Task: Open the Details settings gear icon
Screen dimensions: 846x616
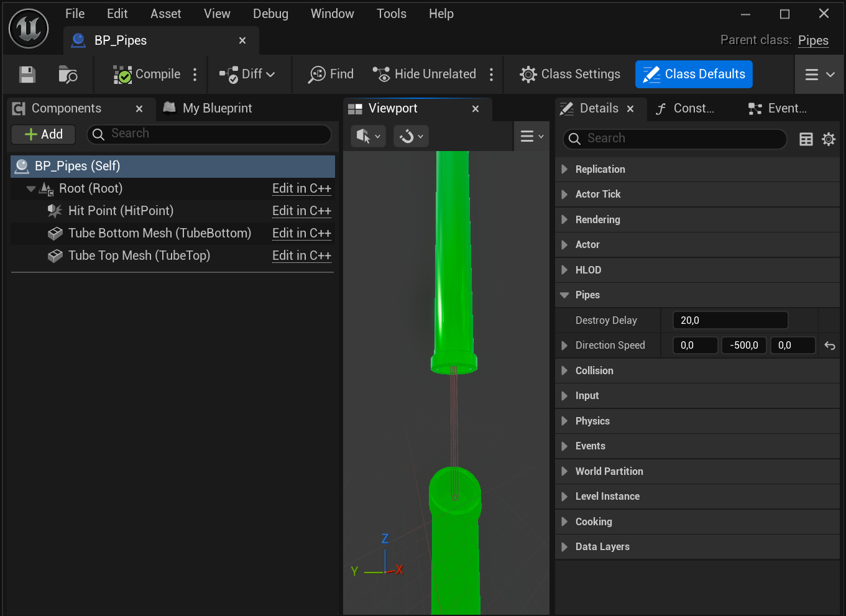Action: (x=829, y=139)
